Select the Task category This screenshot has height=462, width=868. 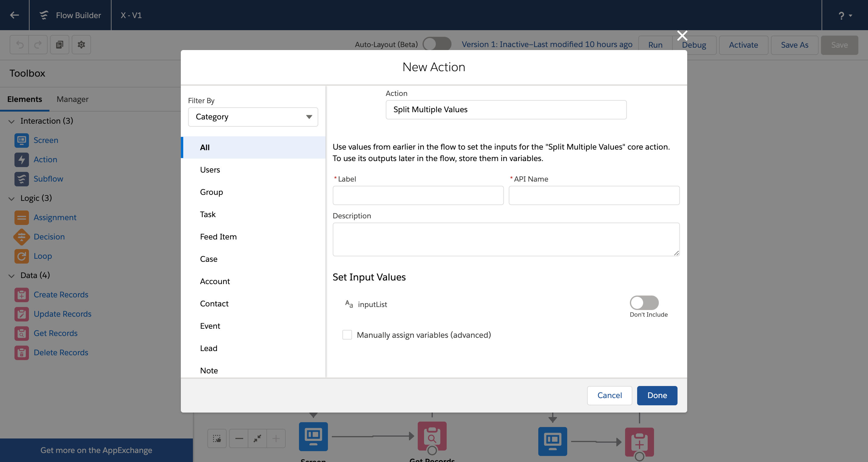[x=253, y=214]
